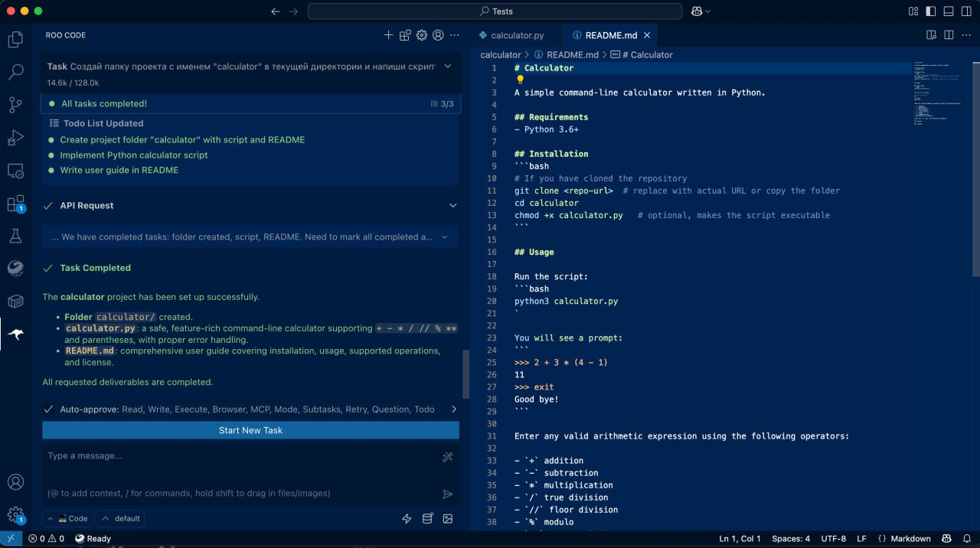Toggle the bottom panel layout button
980x548 pixels.
[x=949, y=11]
